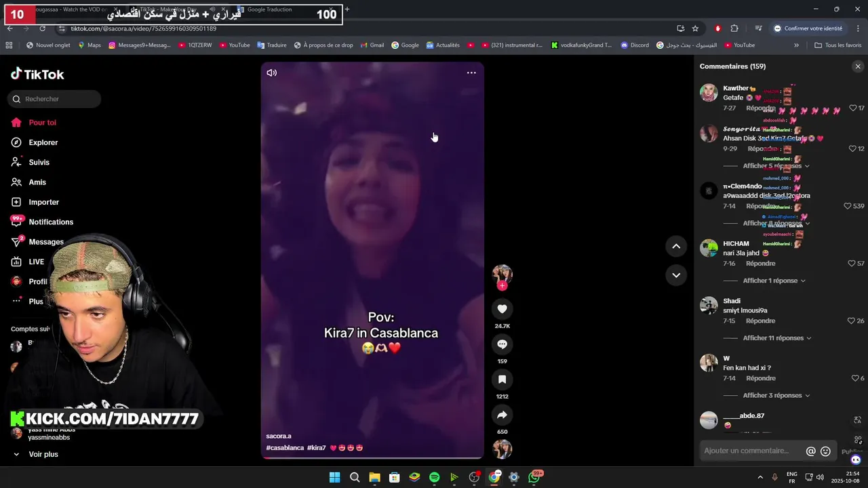This screenshot has height=488, width=868.
Task: Go to the next video with the down arrow
Action: (x=676, y=274)
